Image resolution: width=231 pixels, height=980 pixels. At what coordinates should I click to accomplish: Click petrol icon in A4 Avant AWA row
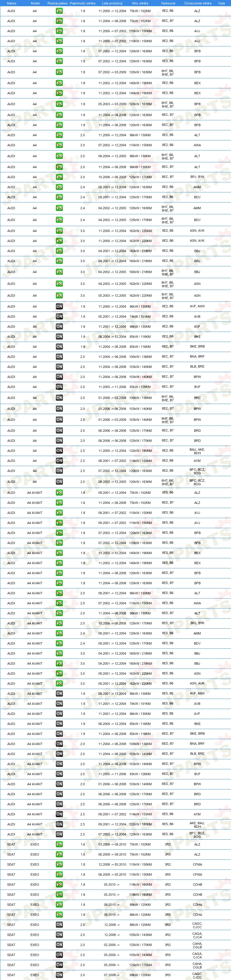click(x=59, y=603)
